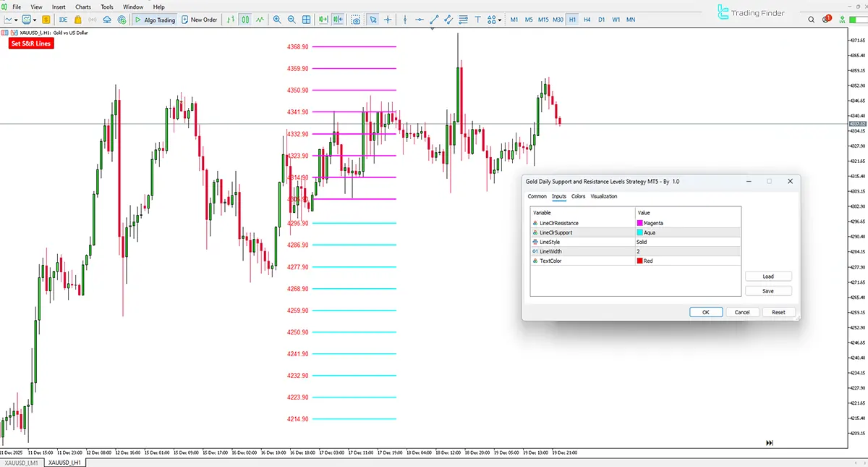Expand the indicators list dropdown
Screen dimensions: 868x467
click(x=16, y=20)
